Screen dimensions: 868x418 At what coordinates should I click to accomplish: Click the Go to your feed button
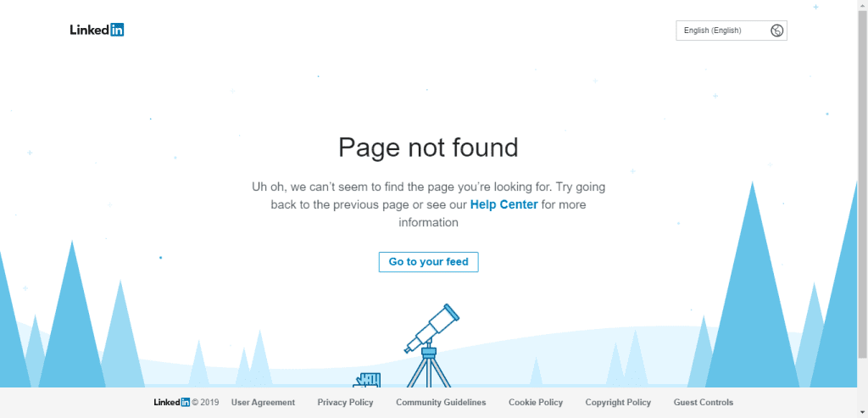428,262
